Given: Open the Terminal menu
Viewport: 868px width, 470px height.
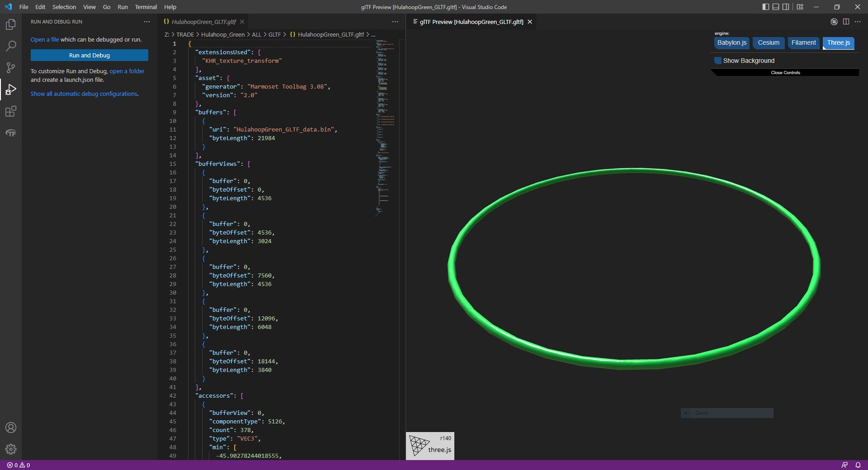Looking at the screenshot, I should (x=146, y=7).
